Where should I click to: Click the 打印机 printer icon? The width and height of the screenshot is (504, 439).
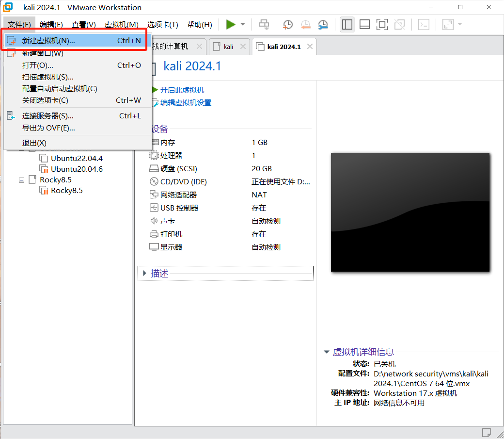pos(154,234)
